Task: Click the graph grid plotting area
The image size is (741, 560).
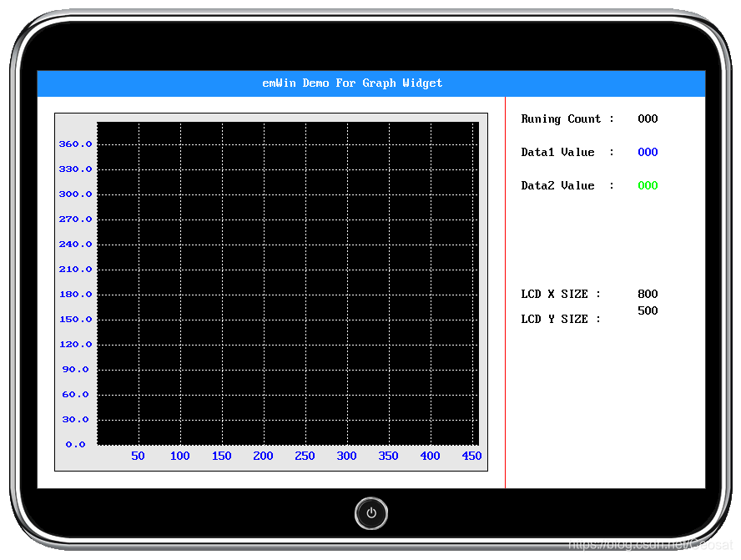Action: 288,284
